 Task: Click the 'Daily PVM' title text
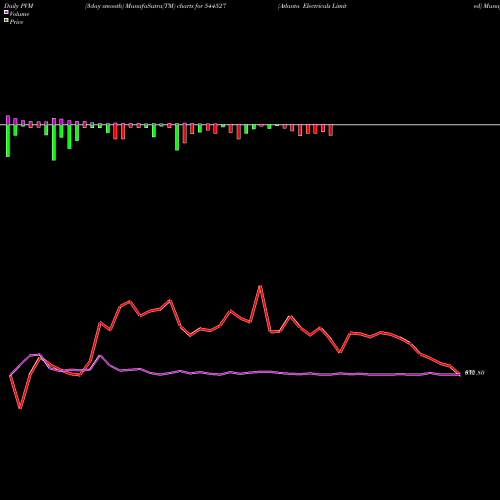[x=19, y=6]
